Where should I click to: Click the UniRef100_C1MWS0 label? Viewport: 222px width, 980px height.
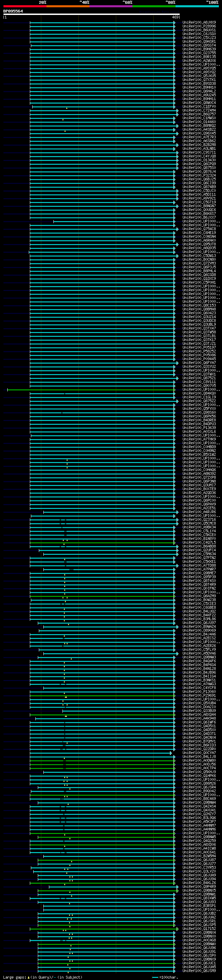(x=199, y=118)
